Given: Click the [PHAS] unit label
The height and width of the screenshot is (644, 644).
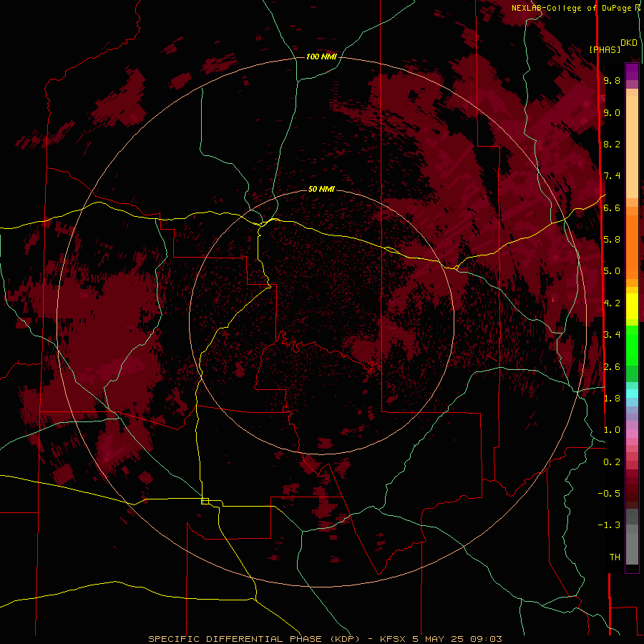Looking at the screenshot, I should 605,49.
